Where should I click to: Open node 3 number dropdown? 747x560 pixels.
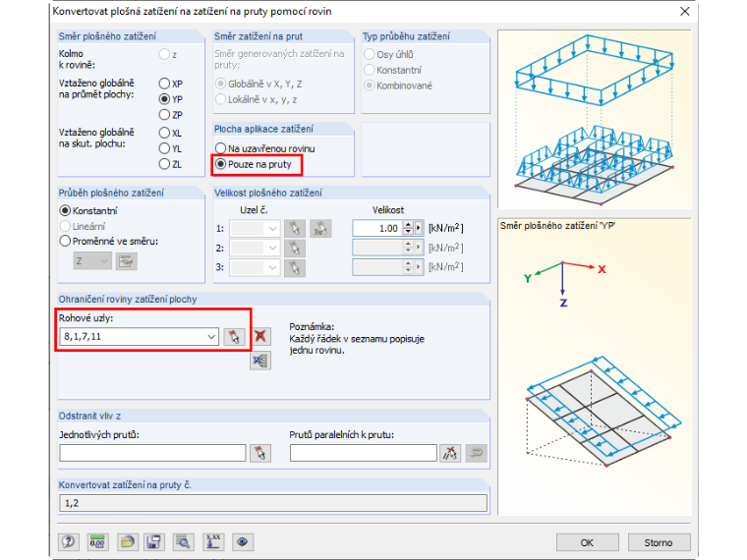pos(272,267)
